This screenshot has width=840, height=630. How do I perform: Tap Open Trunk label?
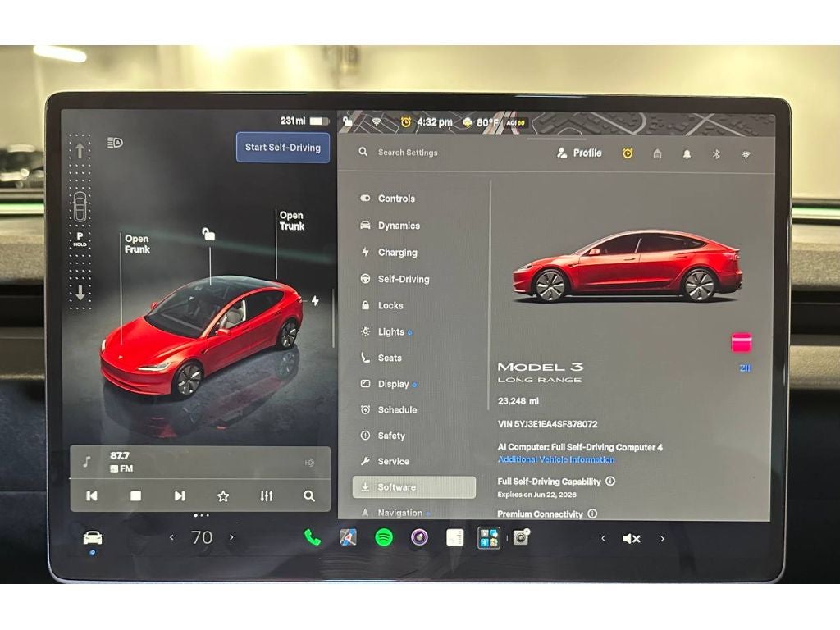pyautogui.click(x=292, y=221)
